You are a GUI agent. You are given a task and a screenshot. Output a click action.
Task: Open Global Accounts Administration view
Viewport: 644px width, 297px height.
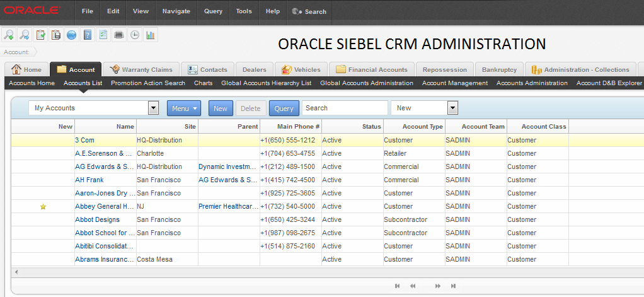point(367,83)
